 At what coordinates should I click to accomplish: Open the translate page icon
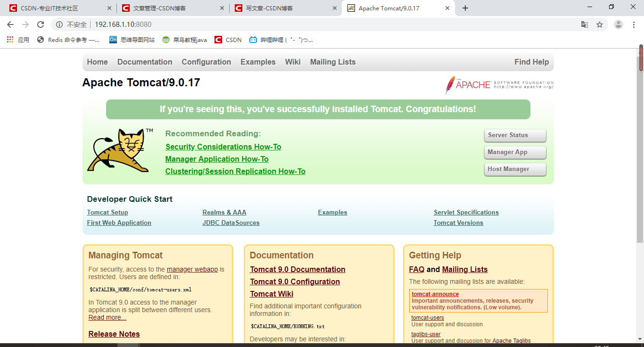click(x=585, y=25)
